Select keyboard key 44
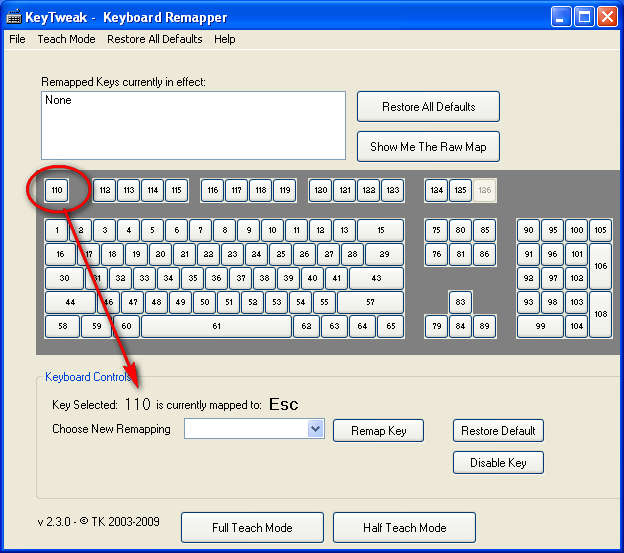624x553 pixels. point(70,302)
